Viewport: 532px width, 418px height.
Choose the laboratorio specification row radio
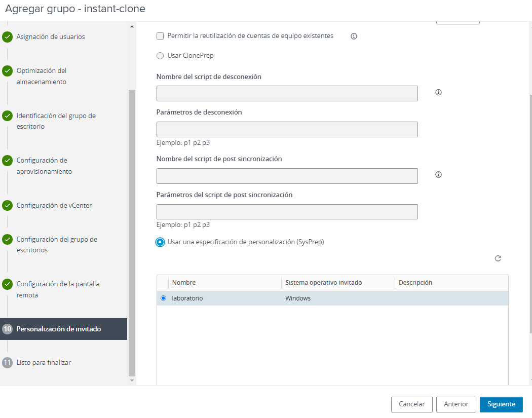(163, 298)
